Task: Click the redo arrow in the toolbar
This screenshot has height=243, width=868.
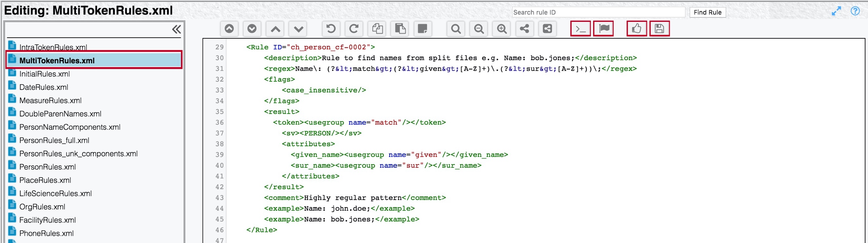Action: [354, 29]
